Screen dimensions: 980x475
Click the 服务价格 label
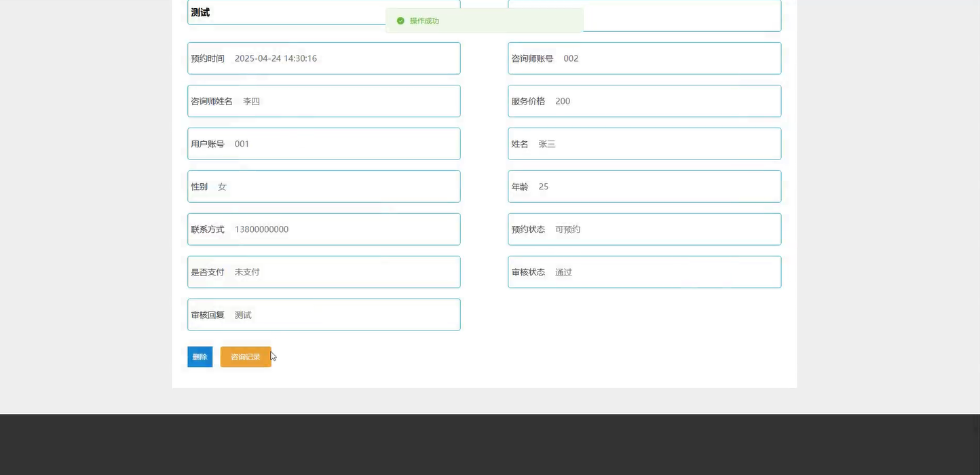[528, 101]
